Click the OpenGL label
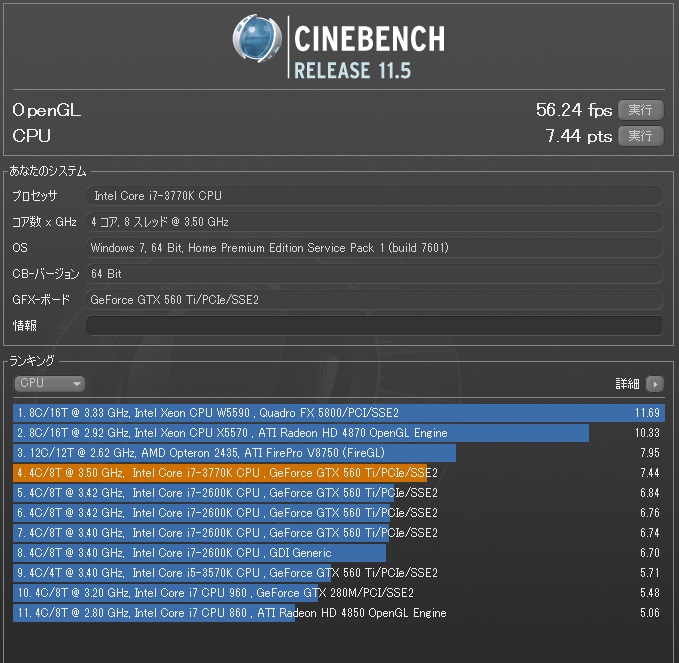This screenshot has width=679, height=663. point(46,110)
